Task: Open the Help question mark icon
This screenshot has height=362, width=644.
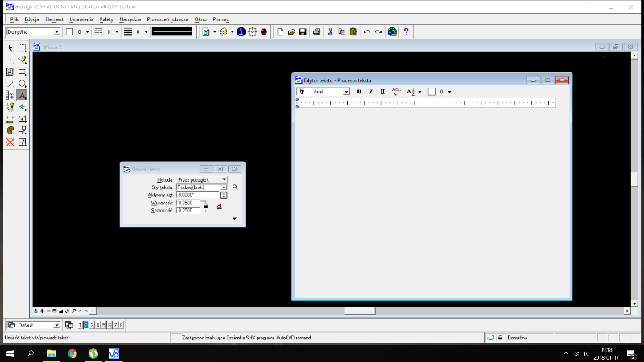Action: [x=406, y=32]
